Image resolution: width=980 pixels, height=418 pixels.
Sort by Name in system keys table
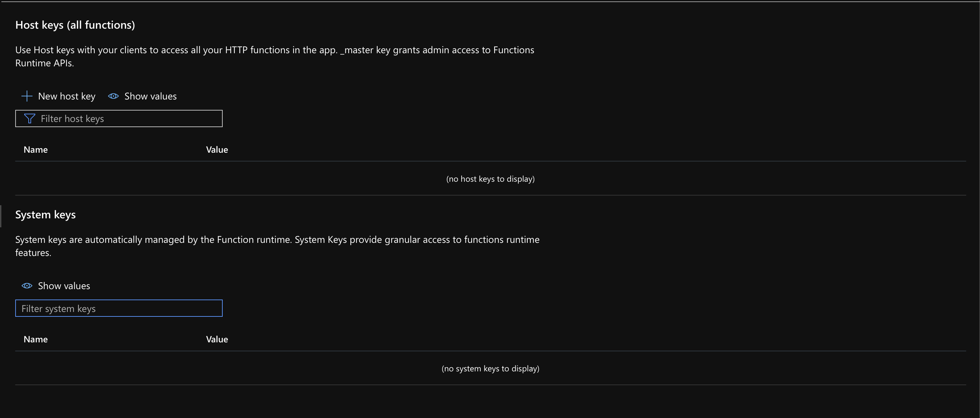click(x=35, y=339)
